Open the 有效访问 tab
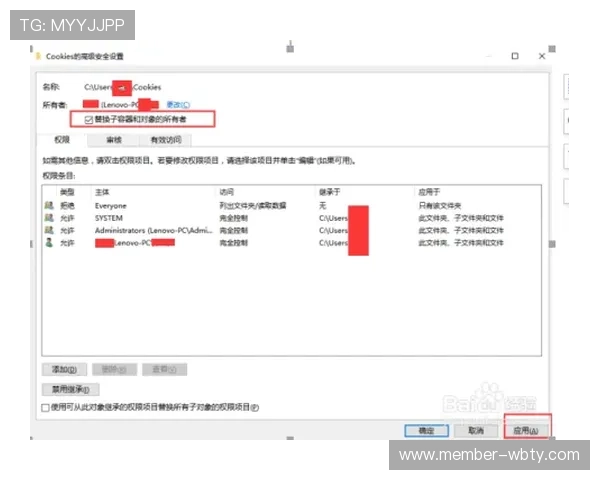The height and width of the screenshot is (480, 600). click(166, 140)
